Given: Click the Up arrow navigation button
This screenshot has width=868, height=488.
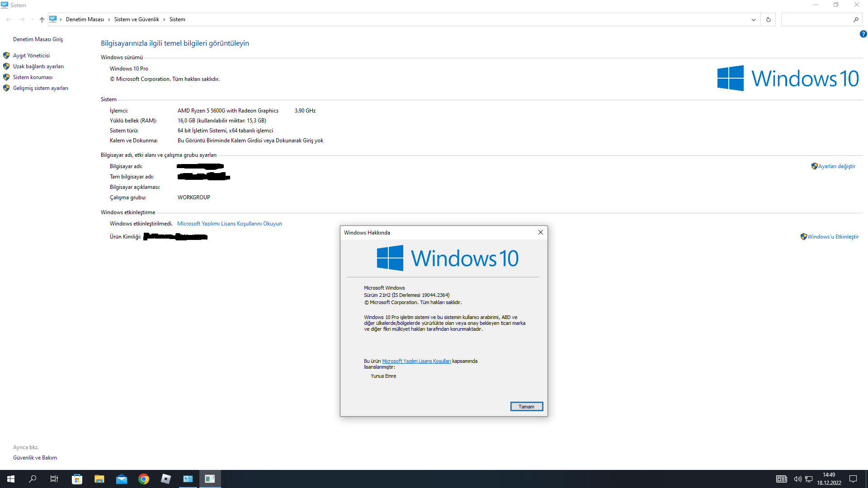Looking at the screenshot, I should point(42,19).
